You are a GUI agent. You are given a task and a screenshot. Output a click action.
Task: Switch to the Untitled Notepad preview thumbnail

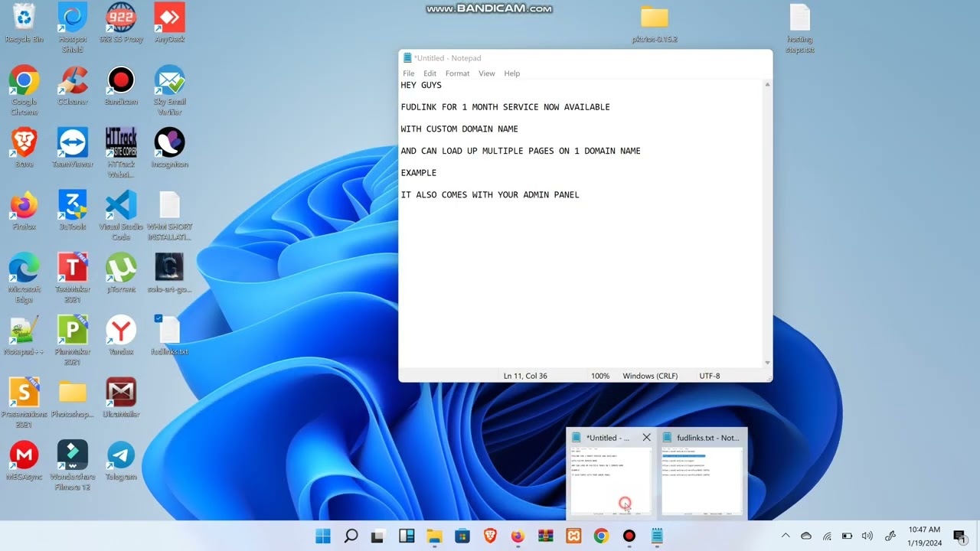[611, 481]
